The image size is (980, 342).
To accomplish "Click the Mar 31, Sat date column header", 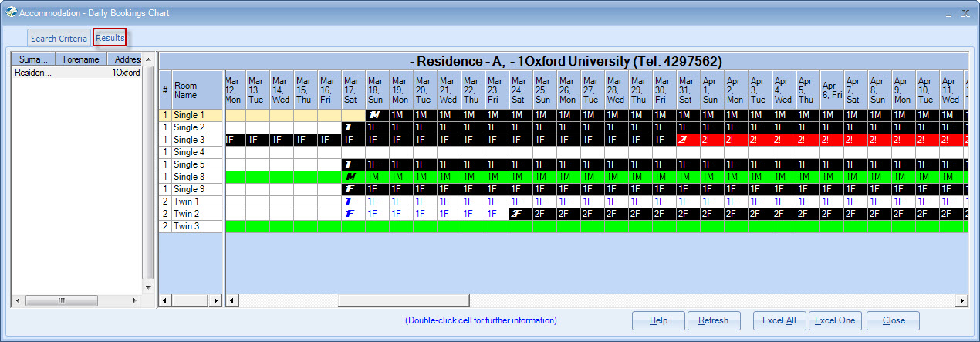I will pyautogui.click(x=686, y=90).
